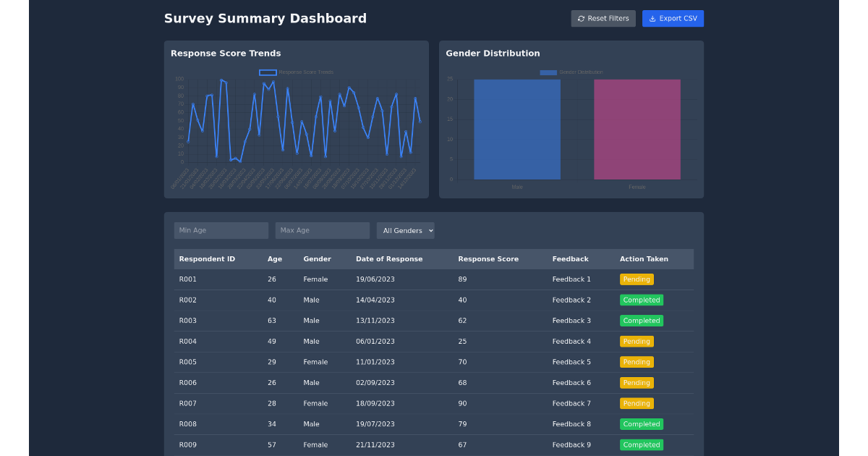
Task: Click the Completed badge for R009
Action: [x=642, y=445]
